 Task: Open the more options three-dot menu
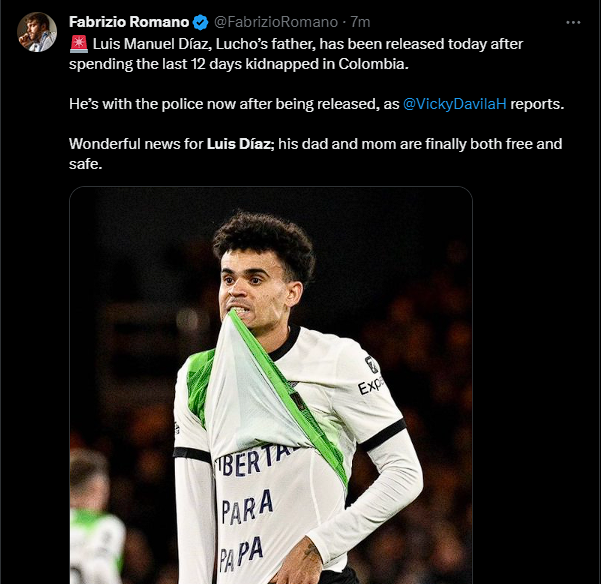pyautogui.click(x=572, y=21)
